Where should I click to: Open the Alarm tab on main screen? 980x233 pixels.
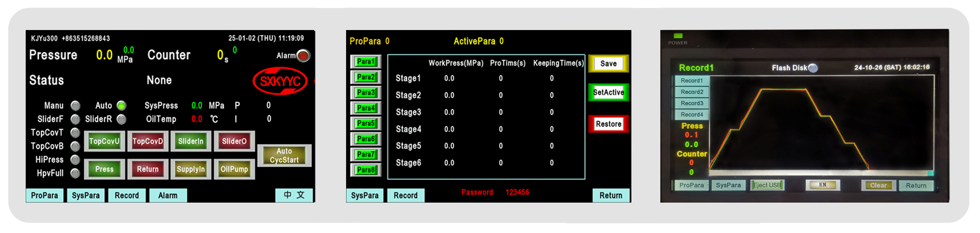point(168,195)
